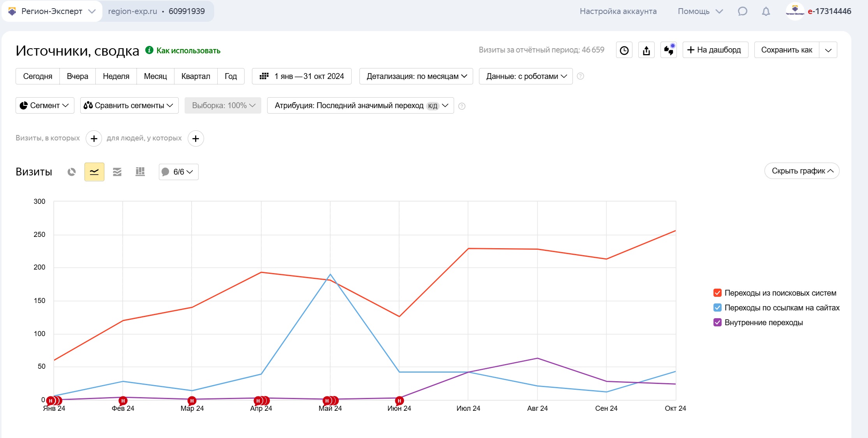Uncheck Переходы из поисковых систем series

[717, 293]
